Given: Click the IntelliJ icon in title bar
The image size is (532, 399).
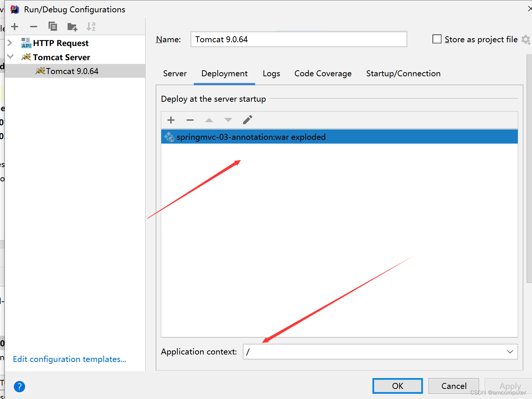Looking at the screenshot, I should (15, 9).
